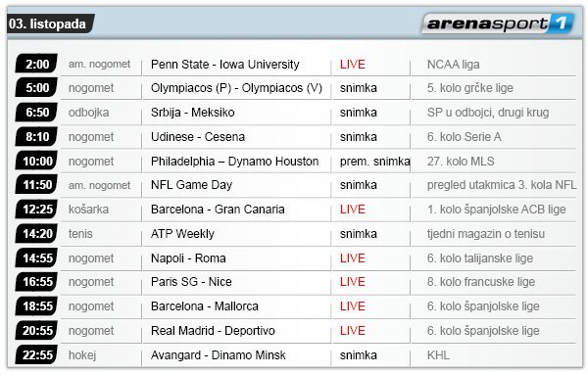
Task: Click the ATP Weekly program title
Action: tap(182, 234)
